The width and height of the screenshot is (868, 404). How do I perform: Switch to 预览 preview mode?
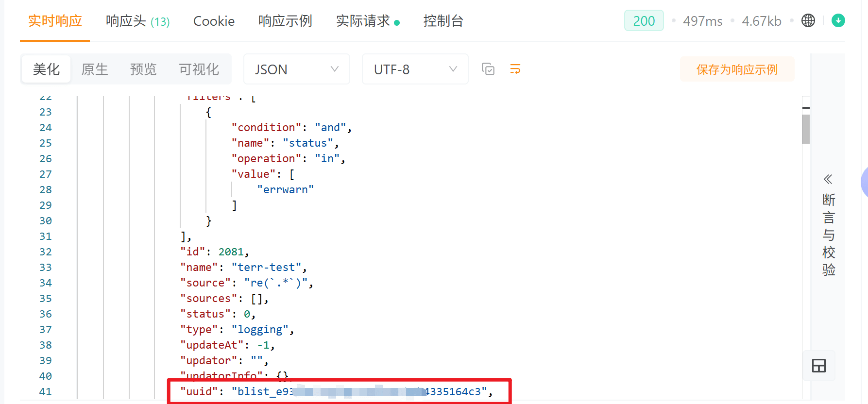(x=143, y=69)
